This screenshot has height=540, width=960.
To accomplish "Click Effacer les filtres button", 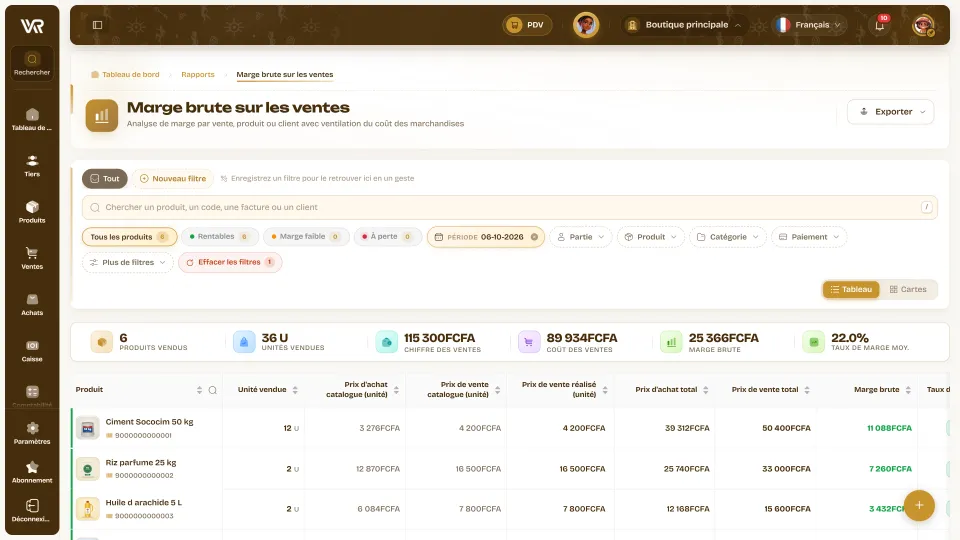I will pos(230,262).
